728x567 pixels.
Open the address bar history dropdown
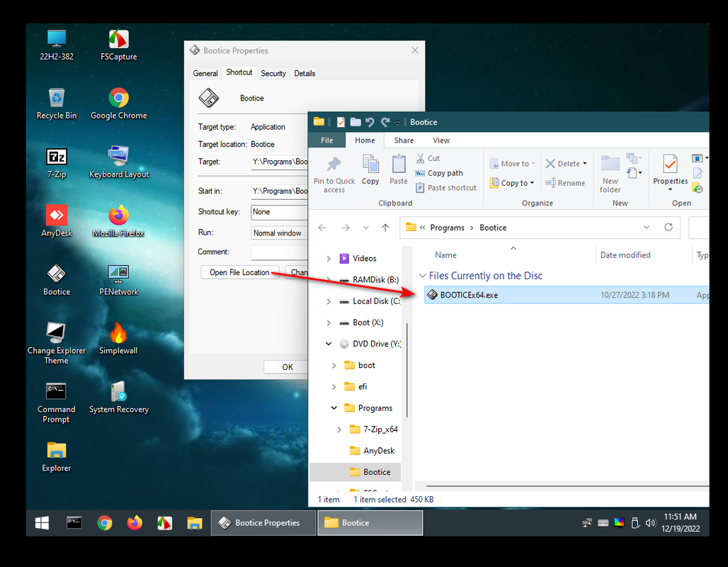[x=647, y=228]
